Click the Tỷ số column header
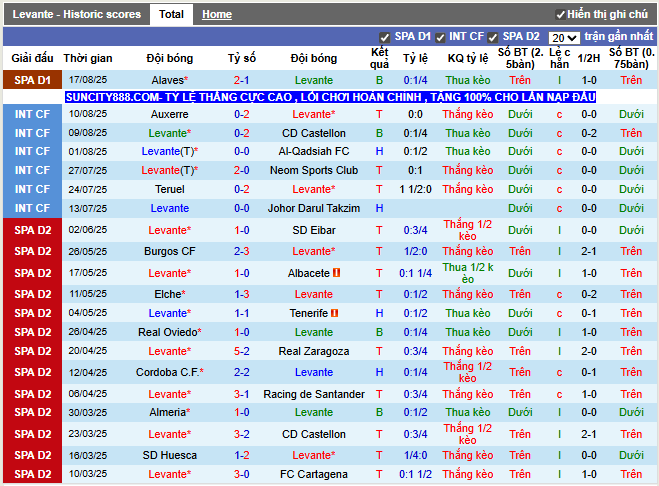 tap(242, 58)
